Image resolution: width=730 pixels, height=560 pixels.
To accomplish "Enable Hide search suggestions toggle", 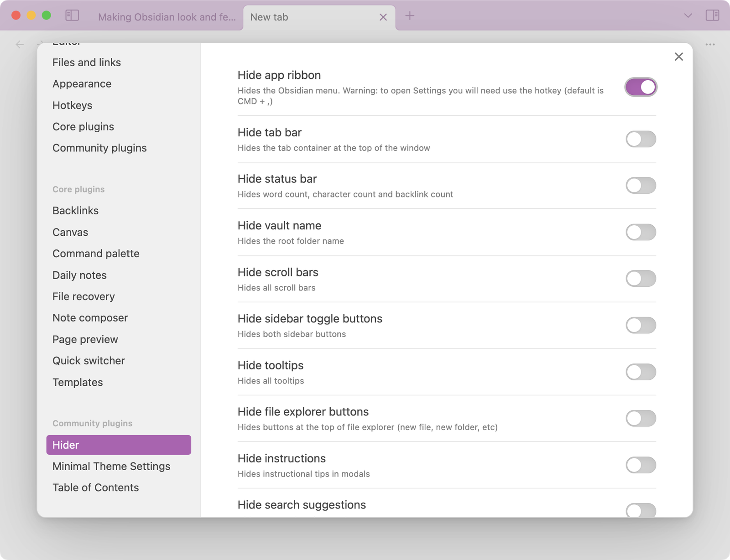I will pyautogui.click(x=641, y=510).
